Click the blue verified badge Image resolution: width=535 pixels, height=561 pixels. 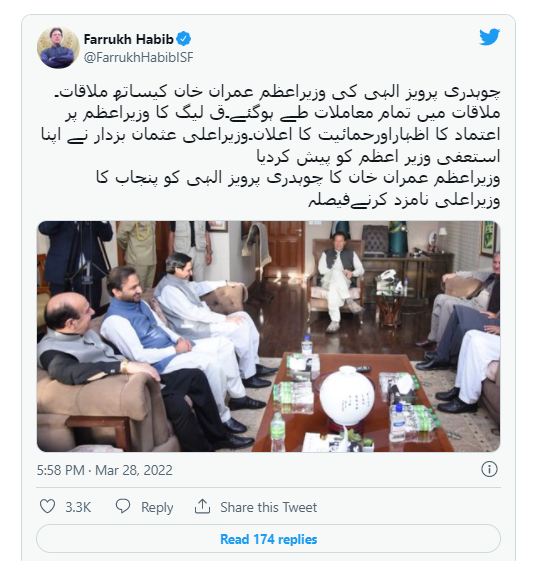coord(184,39)
